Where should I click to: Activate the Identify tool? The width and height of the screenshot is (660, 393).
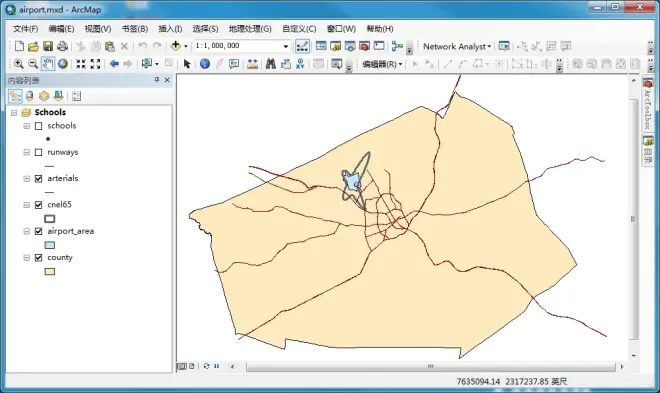205,64
